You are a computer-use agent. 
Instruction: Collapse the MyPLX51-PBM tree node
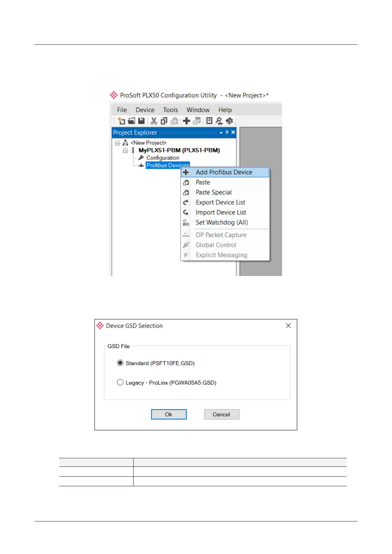[125, 151]
